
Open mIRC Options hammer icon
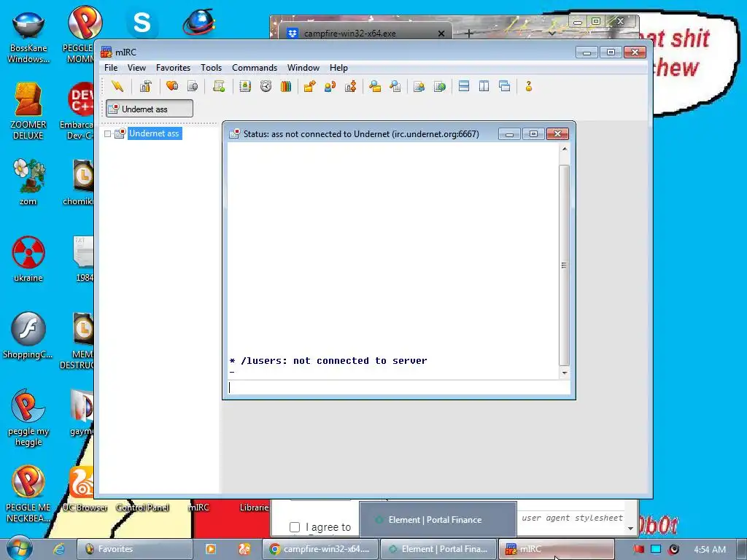145,86
